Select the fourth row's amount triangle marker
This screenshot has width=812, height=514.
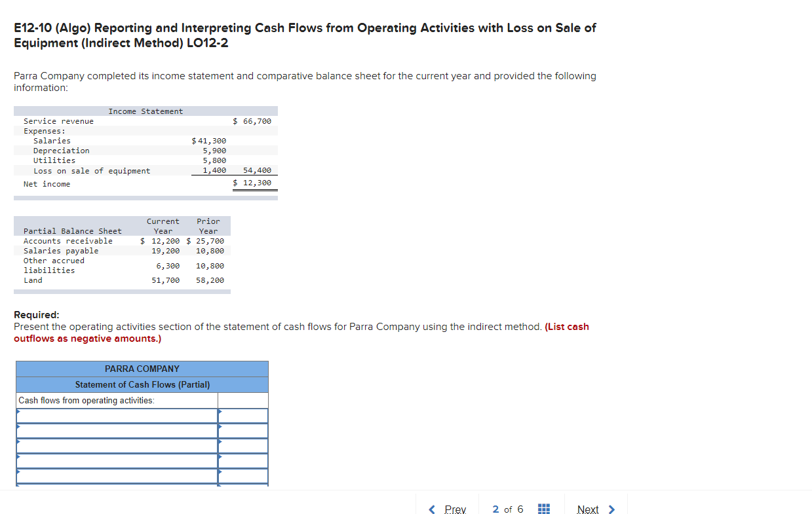click(220, 458)
